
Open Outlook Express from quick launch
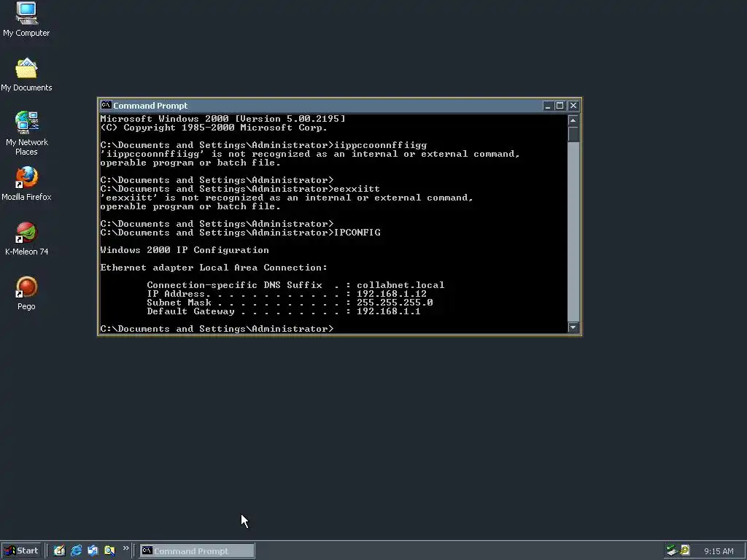tap(93, 551)
